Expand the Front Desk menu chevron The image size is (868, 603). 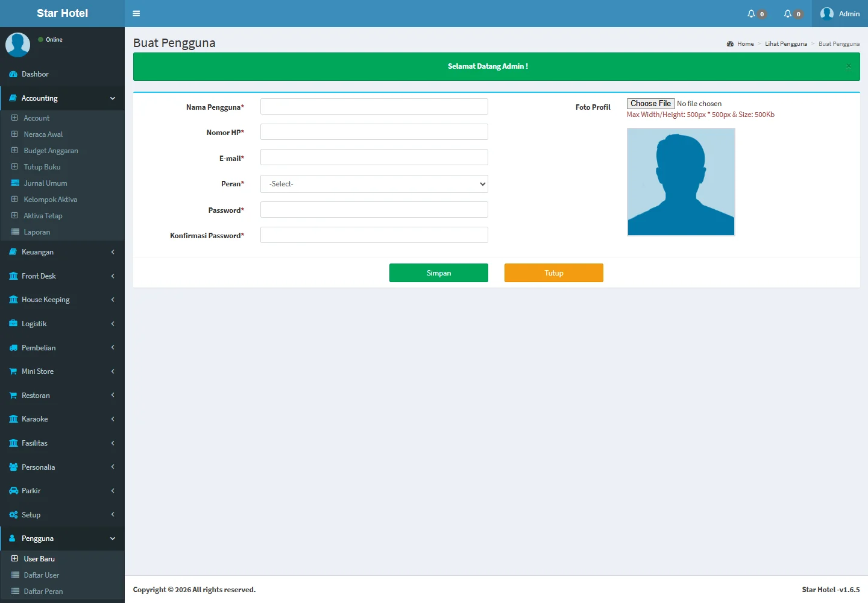[113, 276]
